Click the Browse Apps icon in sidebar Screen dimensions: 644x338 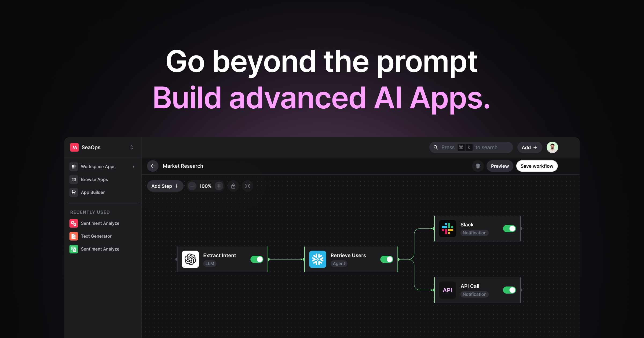pyautogui.click(x=74, y=179)
